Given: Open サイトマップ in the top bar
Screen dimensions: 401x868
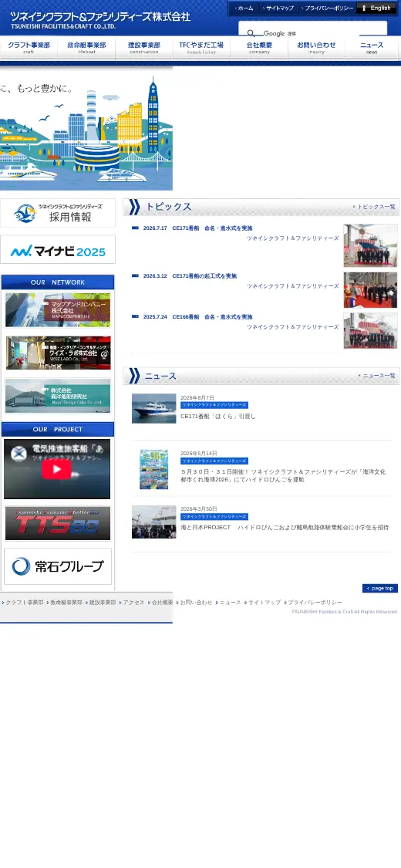Looking at the screenshot, I should [x=278, y=8].
